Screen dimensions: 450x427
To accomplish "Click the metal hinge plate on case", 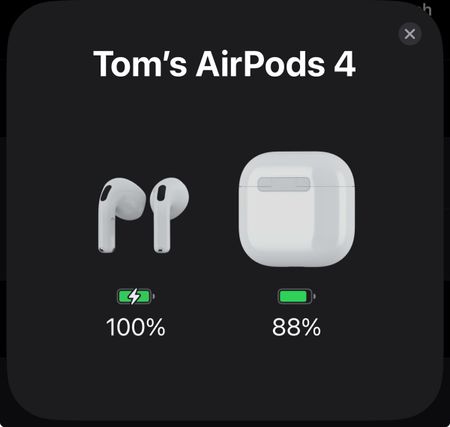I will coord(284,184).
